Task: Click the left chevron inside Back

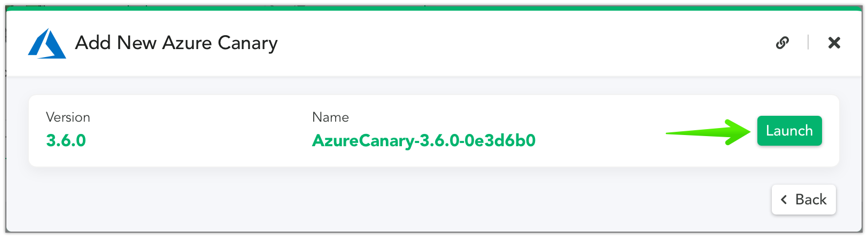Action: coord(784,200)
